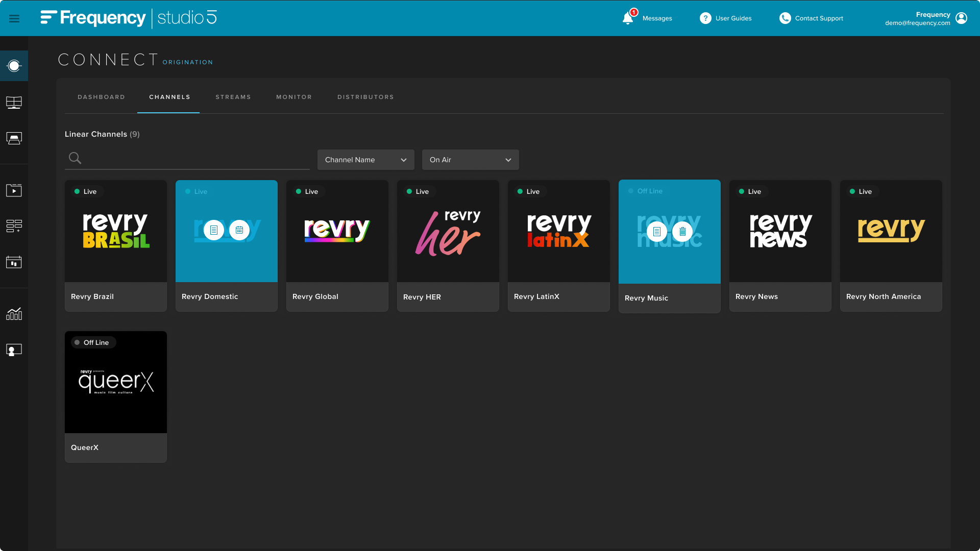The image size is (980, 551).
Task: Click the Frequency Studio 5 logo
Action: tap(129, 18)
